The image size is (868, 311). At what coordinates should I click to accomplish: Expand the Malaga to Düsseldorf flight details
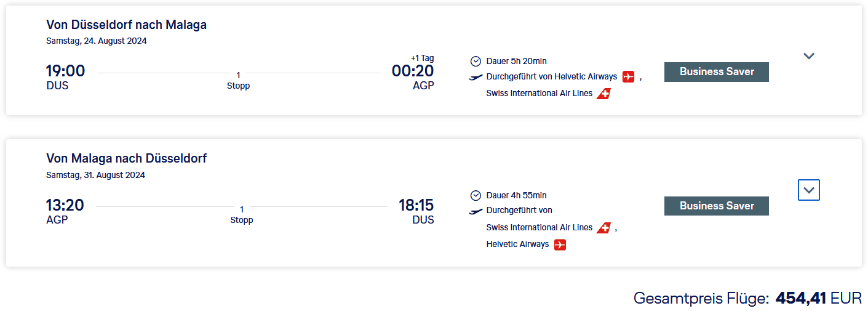point(809,190)
